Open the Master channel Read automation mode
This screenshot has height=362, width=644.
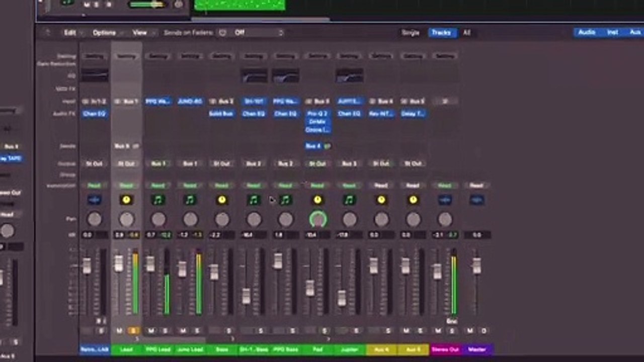coord(476,186)
